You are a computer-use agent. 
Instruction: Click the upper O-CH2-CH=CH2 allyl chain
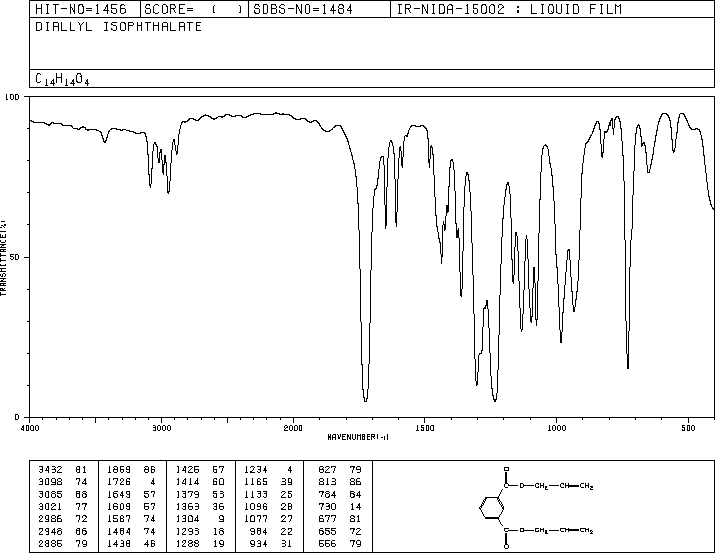[556, 486]
